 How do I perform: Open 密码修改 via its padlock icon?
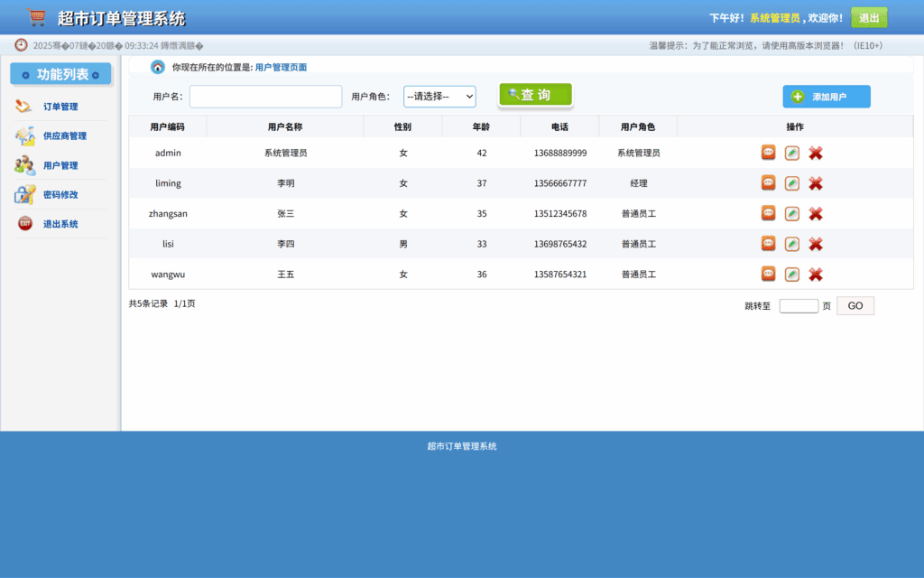[x=25, y=194]
